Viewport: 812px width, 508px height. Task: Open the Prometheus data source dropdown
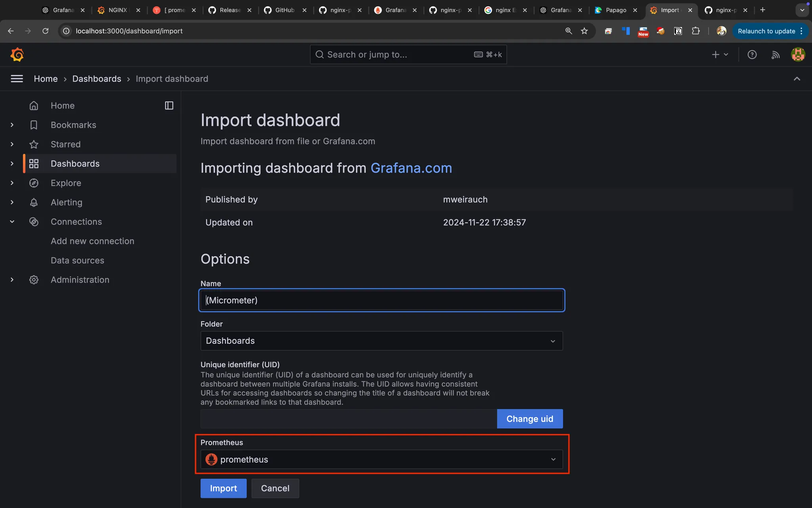pyautogui.click(x=381, y=460)
